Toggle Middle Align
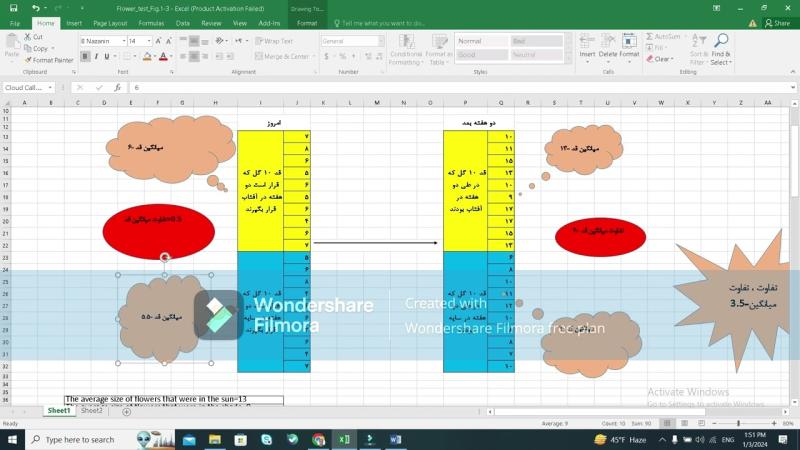The image size is (800, 450). (x=194, y=41)
